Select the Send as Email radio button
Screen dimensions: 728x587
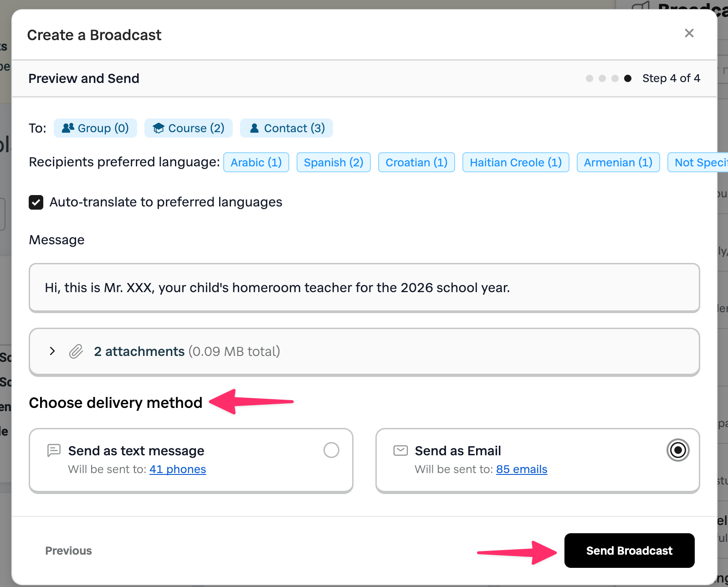tap(678, 450)
